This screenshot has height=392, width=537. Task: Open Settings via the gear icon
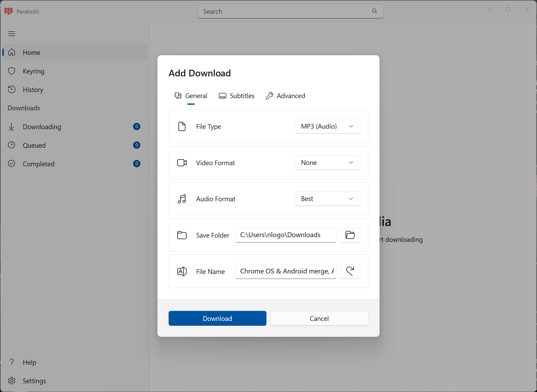pyautogui.click(x=12, y=381)
